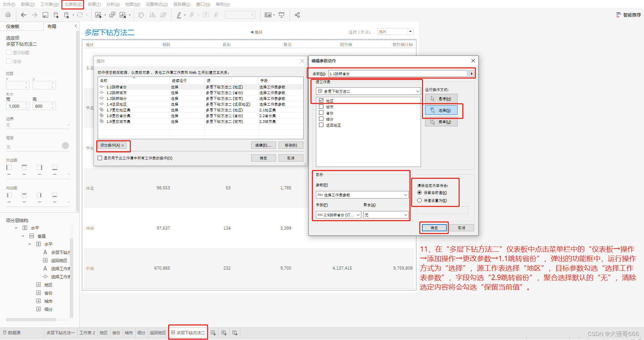Select the 将值设置为 radio button

tap(420, 200)
